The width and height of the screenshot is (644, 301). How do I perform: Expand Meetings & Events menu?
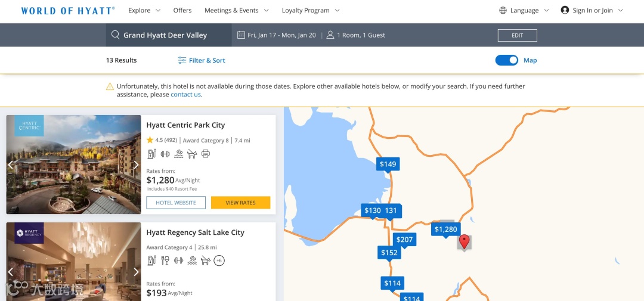(237, 10)
